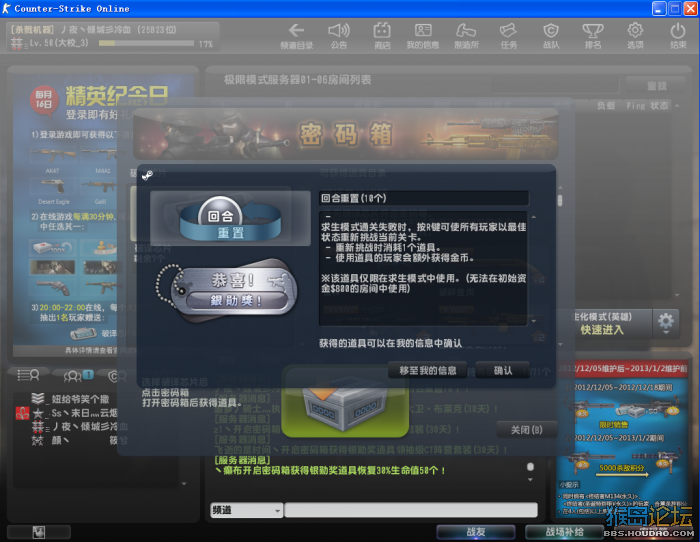The height and width of the screenshot is (542, 700).
Task: Click the silver medal (银勋奖) dog tag
Action: point(227,289)
